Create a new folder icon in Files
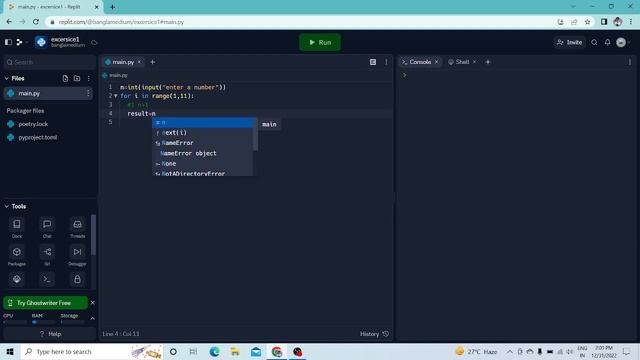Screen dimensions: 640x360 tap(77, 78)
